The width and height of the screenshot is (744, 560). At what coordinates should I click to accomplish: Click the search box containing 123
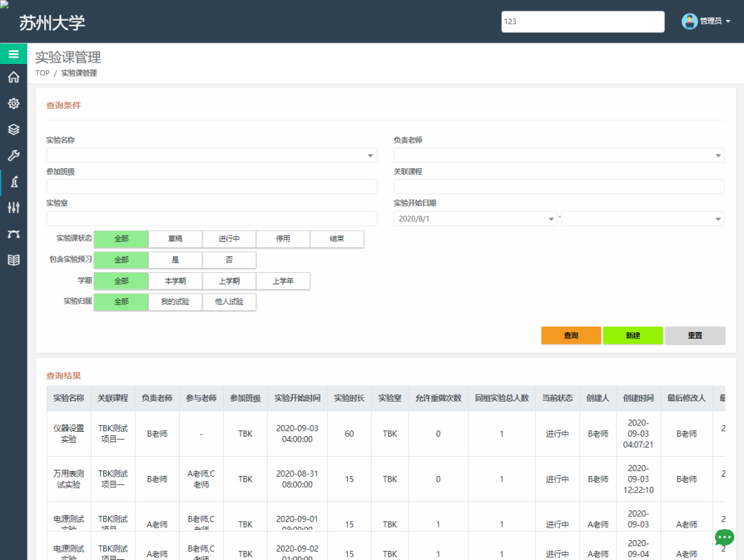pos(583,21)
